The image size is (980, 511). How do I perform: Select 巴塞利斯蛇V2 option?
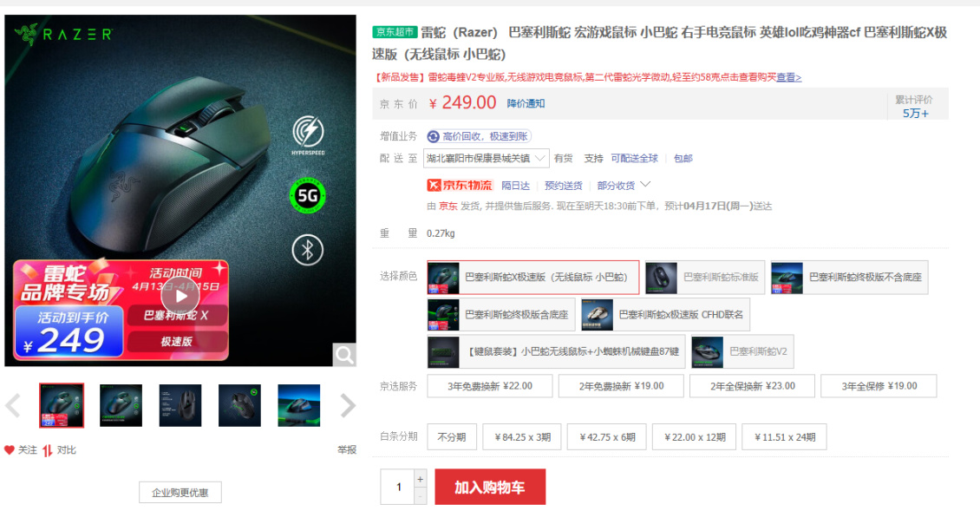coord(742,351)
